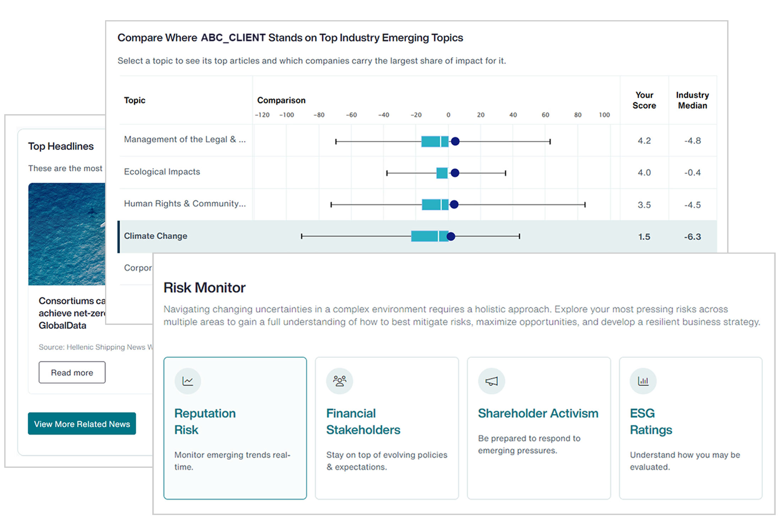Select the ESG Ratings title
This screenshot has height=532, width=781.
point(651,422)
